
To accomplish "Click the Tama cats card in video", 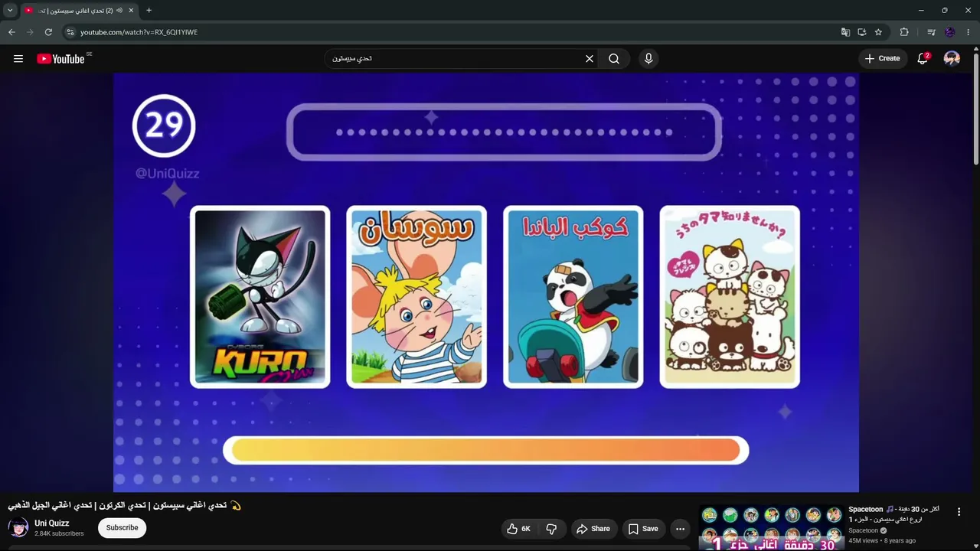I will pos(730,297).
